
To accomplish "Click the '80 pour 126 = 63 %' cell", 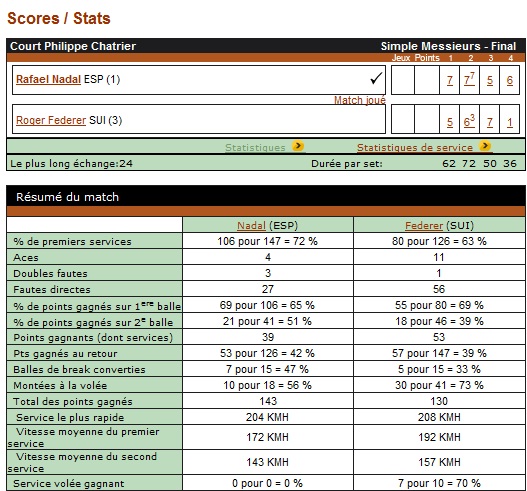I will tap(439, 241).
